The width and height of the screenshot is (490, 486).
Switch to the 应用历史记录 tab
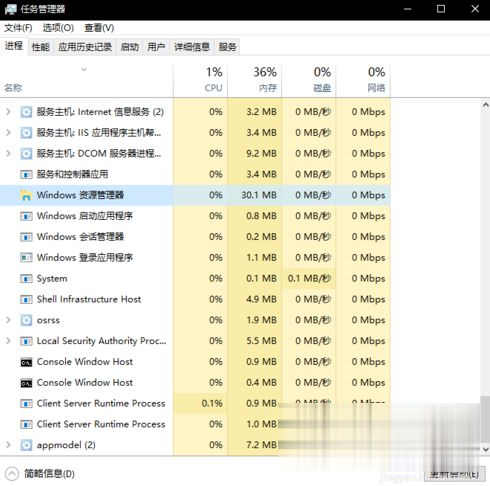85,47
